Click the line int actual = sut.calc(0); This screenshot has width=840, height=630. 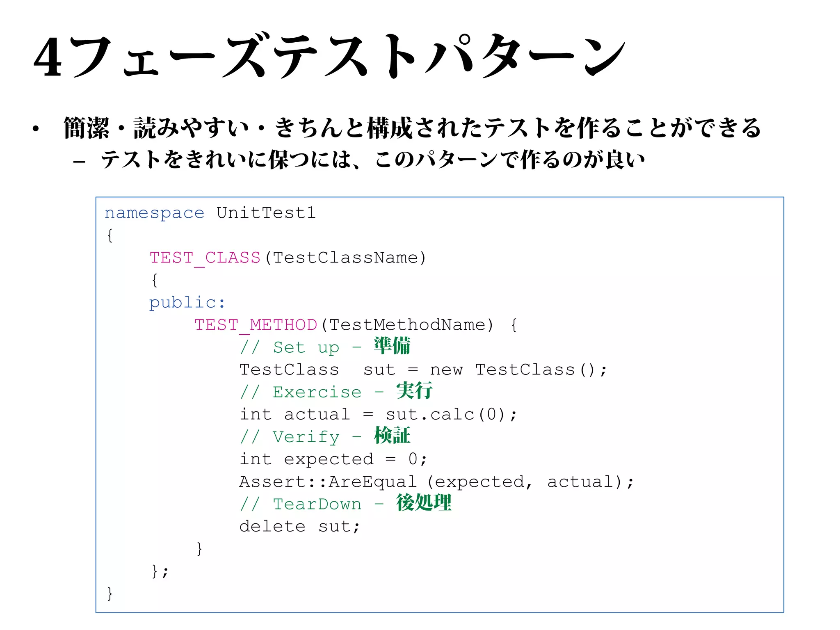378,415
